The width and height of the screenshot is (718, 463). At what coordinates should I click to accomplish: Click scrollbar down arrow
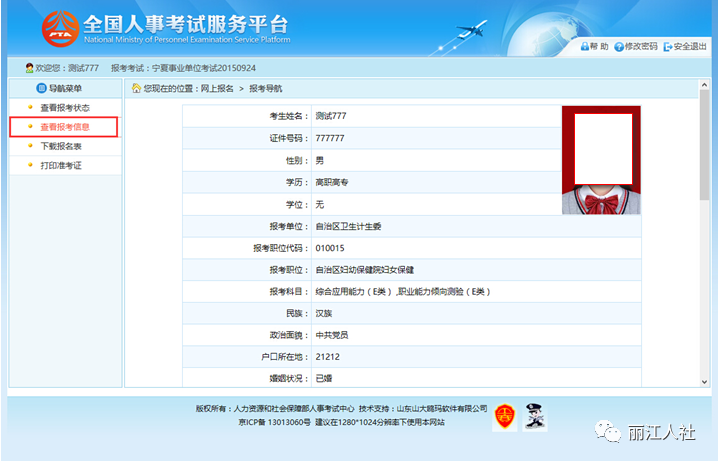coord(704,381)
